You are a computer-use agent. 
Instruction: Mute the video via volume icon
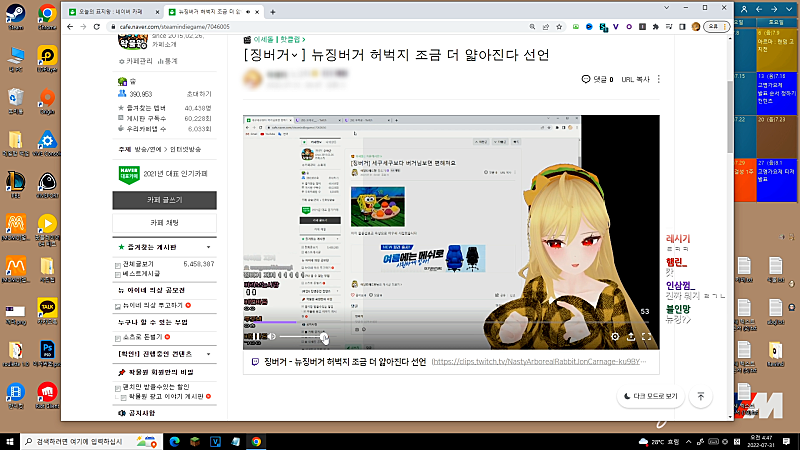pos(271,337)
